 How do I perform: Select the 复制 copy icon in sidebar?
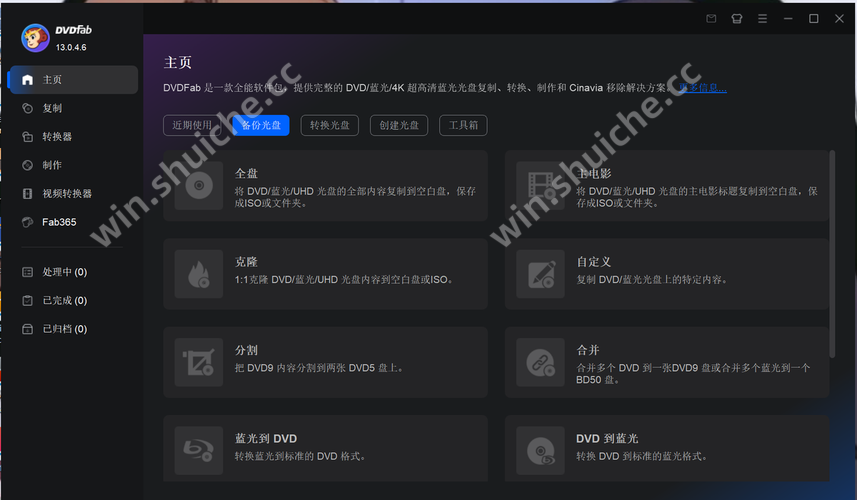tap(27, 108)
